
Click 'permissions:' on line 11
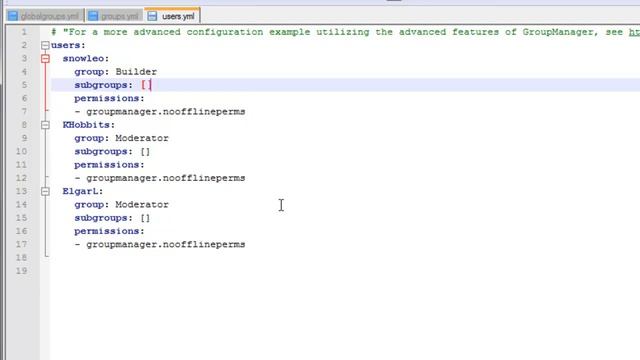(x=109, y=165)
